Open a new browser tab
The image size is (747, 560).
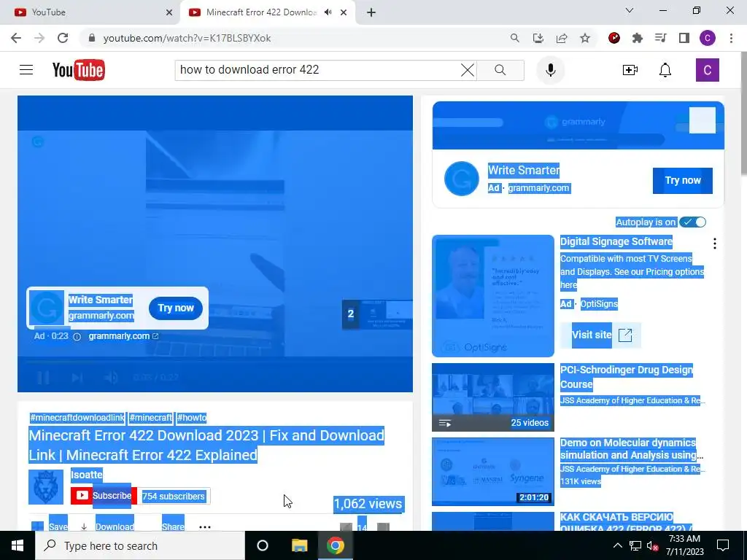(371, 12)
